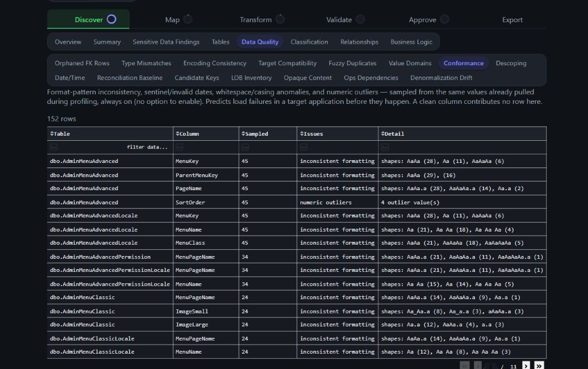The image size is (588, 369).
Task: Show Fuzzy Duplicates results
Action: 352,64
